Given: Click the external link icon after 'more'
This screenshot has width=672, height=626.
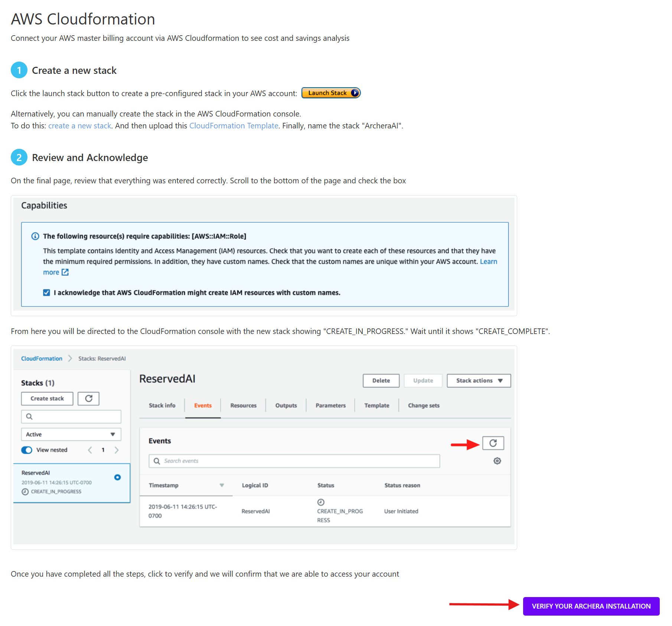Looking at the screenshot, I should pyautogui.click(x=65, y=272).
